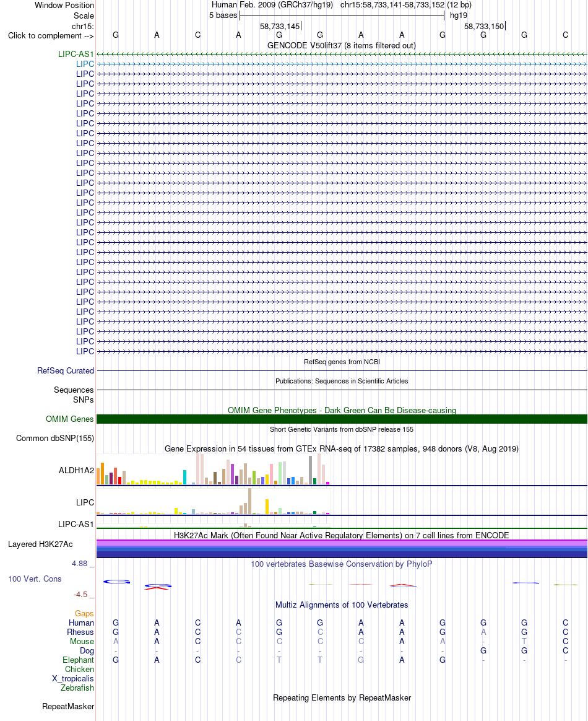Select the Chicken alignment row label
This screenshot has height=721, width=588.
click(x=79, y=670)
